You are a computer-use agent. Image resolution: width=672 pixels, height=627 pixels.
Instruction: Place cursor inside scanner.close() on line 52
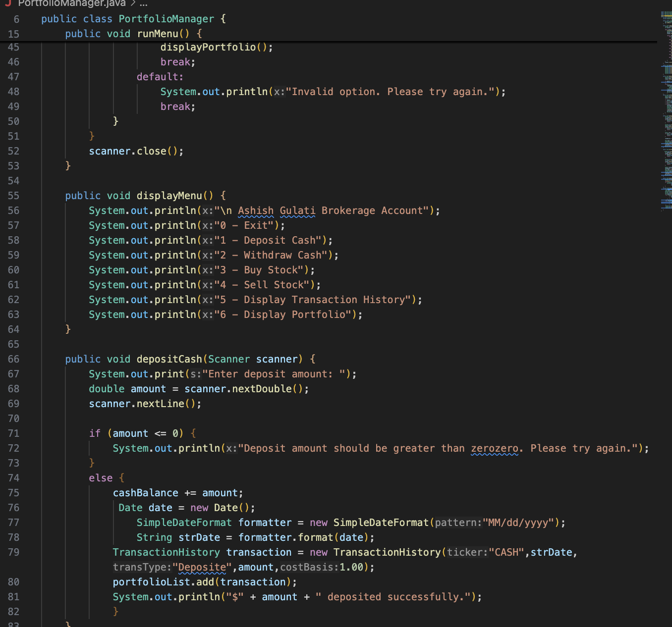pos(136,151)
